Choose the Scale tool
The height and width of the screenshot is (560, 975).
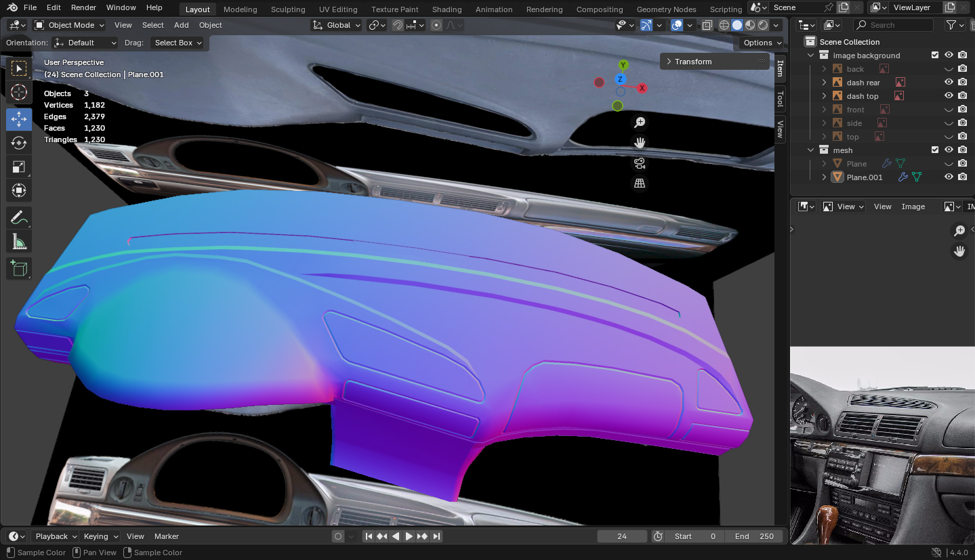pos(19,167)
